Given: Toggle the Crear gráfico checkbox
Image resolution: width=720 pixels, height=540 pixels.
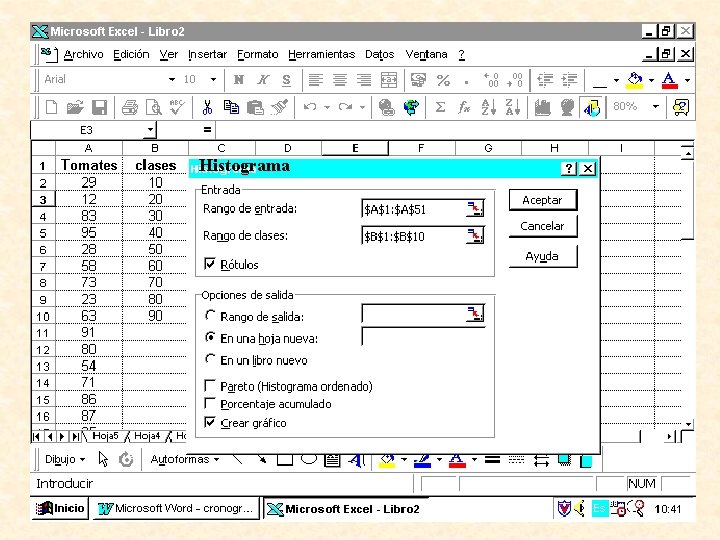Looking at the screenshot, I should coord(209,422).
